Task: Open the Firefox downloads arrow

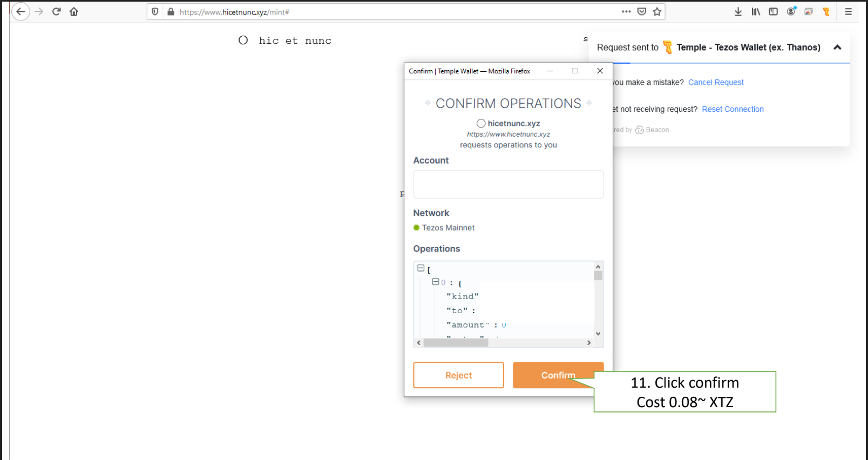Action: tap(738, 11)
